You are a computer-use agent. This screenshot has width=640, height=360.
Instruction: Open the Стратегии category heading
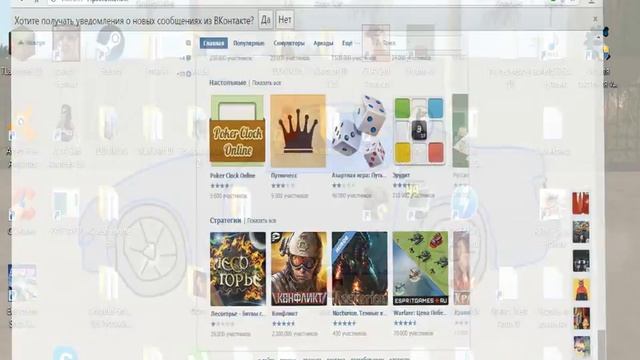pos(225,220)
